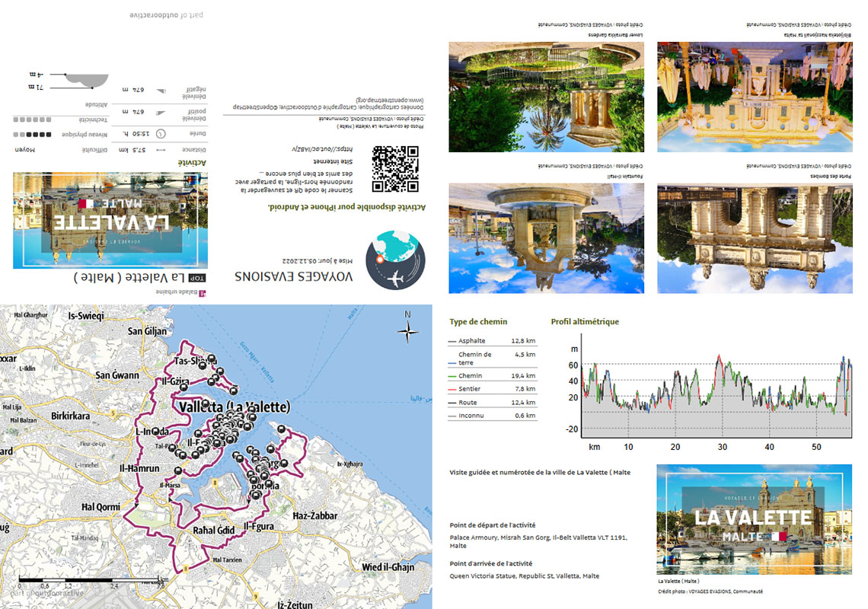Open the La Valette Malte photo beside the departure point
This screenshot has height=609, width=868.
coord(754,519)
